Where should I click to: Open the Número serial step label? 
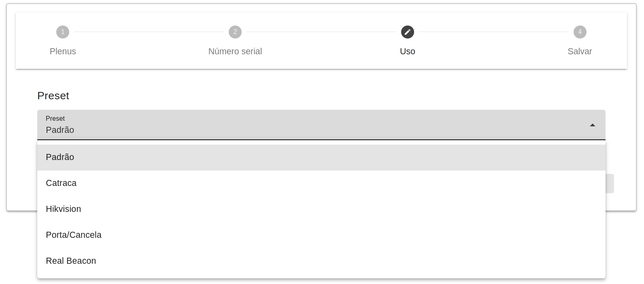click(x=235, y=51)
